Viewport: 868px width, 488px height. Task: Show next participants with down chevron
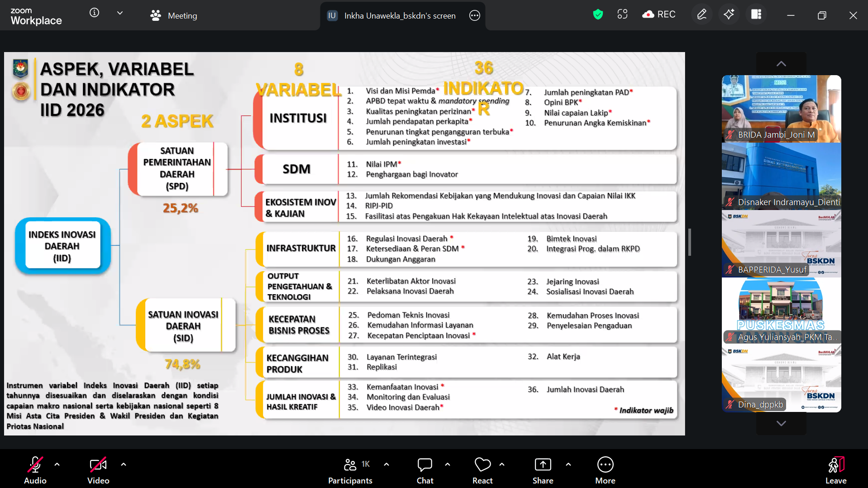781,424
